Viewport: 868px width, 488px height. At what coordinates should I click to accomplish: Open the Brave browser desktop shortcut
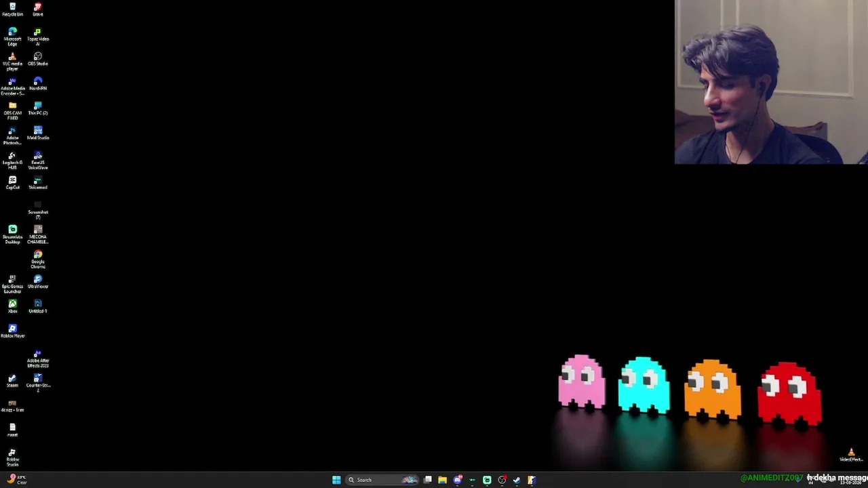38,9
